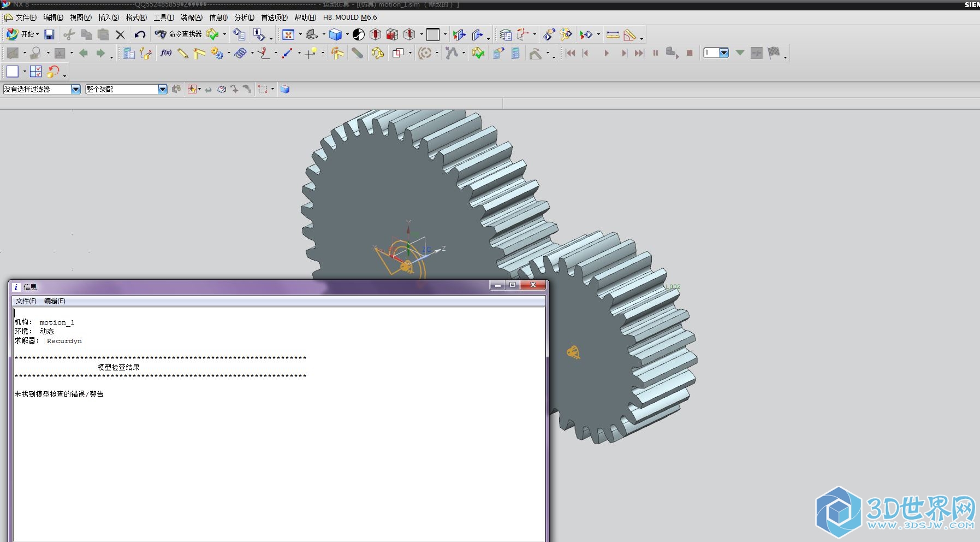This screenshot has width=980, height=542.
Task: Click the Cut scissors icon
Action: [x=69, y=34]
